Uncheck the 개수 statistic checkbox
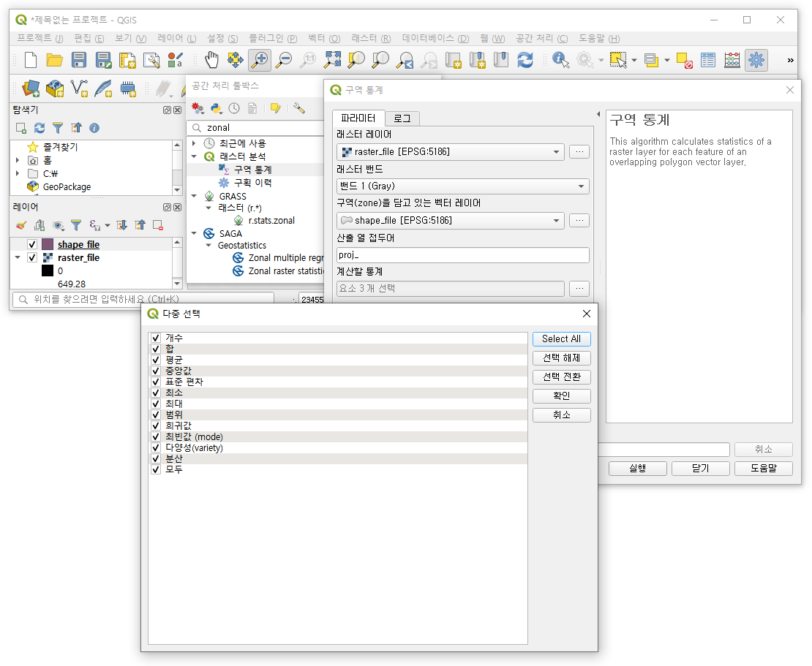Screen dimensions: 812x666 tap(155, 338)
